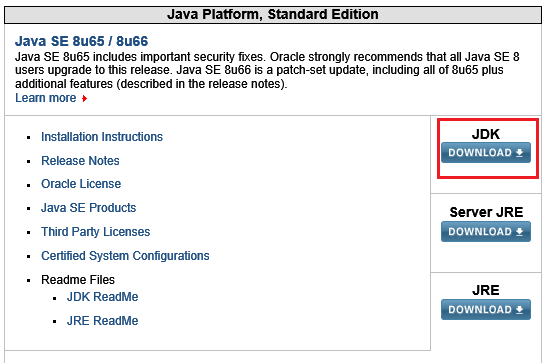
Task: Click the 'JDK' label above the download button
Action: 486,134
